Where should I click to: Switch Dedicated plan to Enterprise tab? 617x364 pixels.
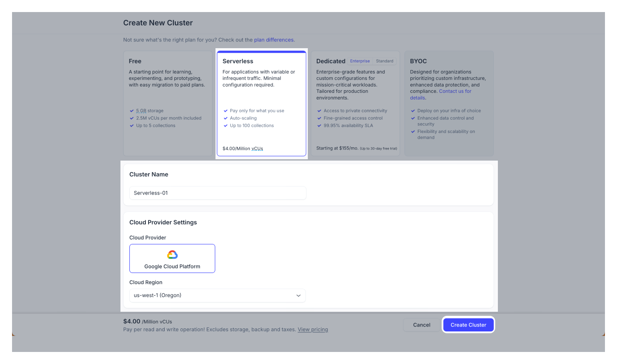click(x=360, y=61)
